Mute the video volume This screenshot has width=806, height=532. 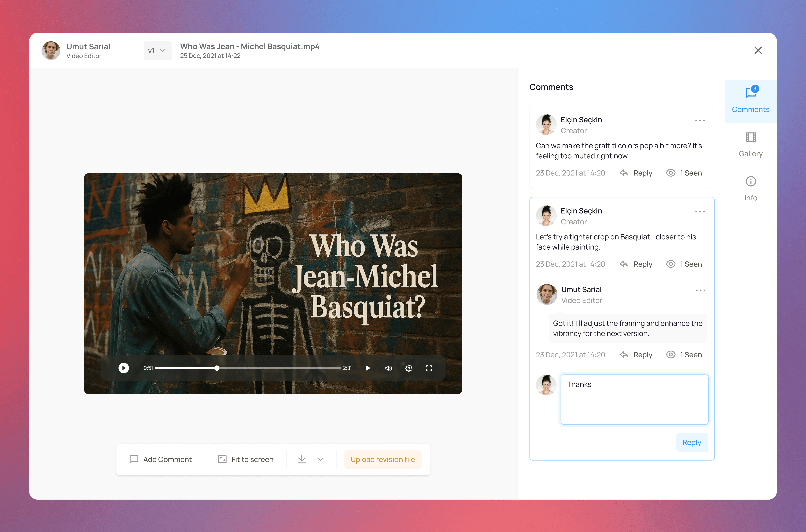coord(388,368)
